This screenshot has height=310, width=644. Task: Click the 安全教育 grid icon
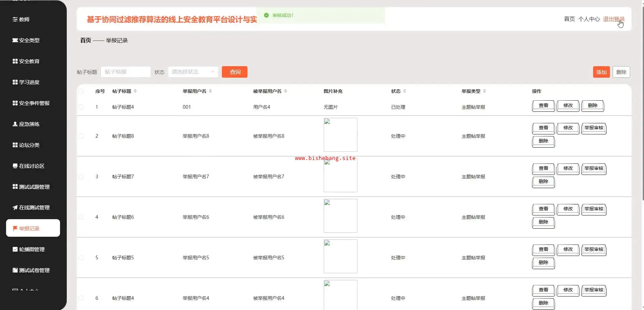click(x=15, y=61)
